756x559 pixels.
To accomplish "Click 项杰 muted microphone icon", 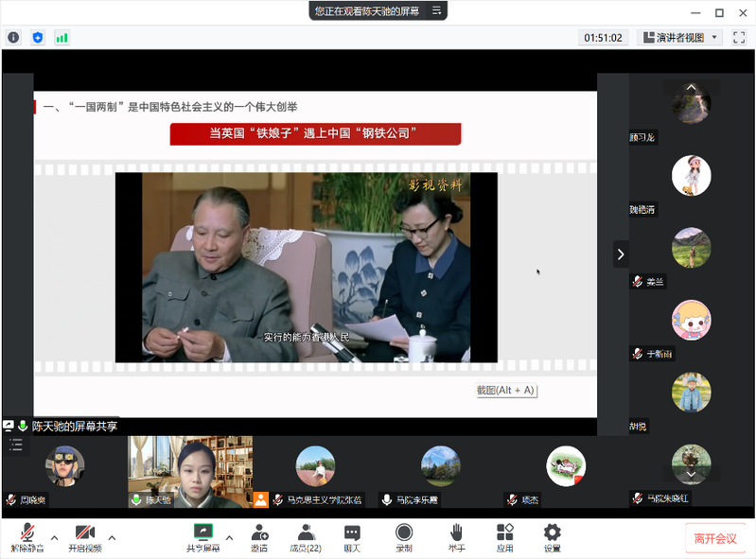I will click(x=512, y=499).
